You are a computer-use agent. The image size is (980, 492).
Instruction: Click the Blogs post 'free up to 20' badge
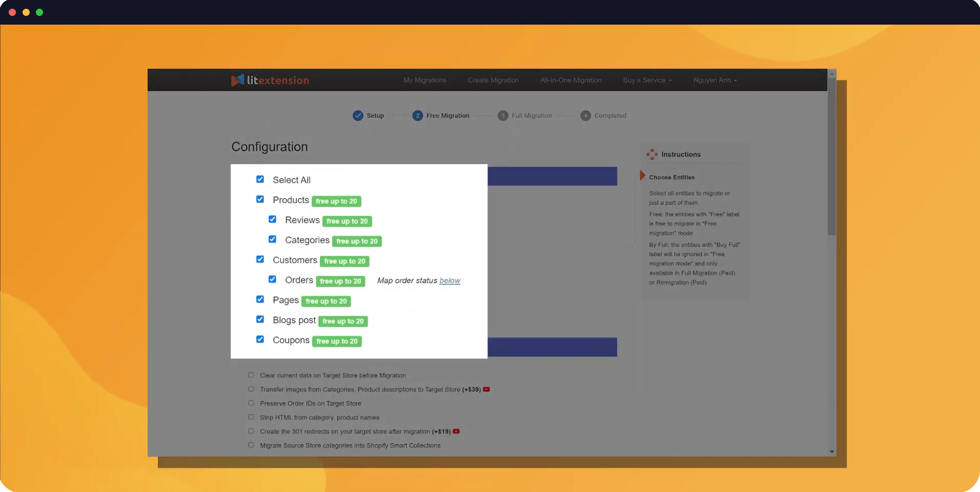pyautogui.click(x=343, y=321)
